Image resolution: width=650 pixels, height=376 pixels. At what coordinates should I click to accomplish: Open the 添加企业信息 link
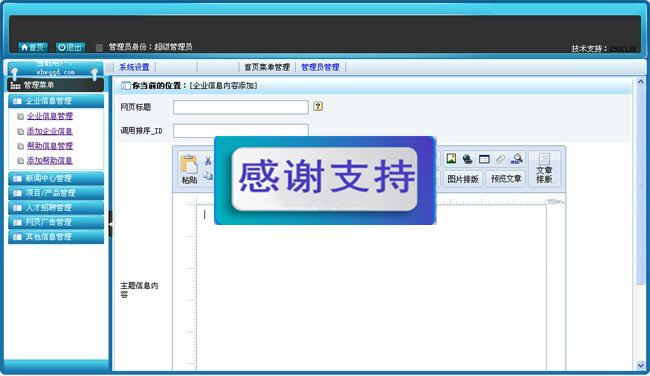[x=50, y=131]
